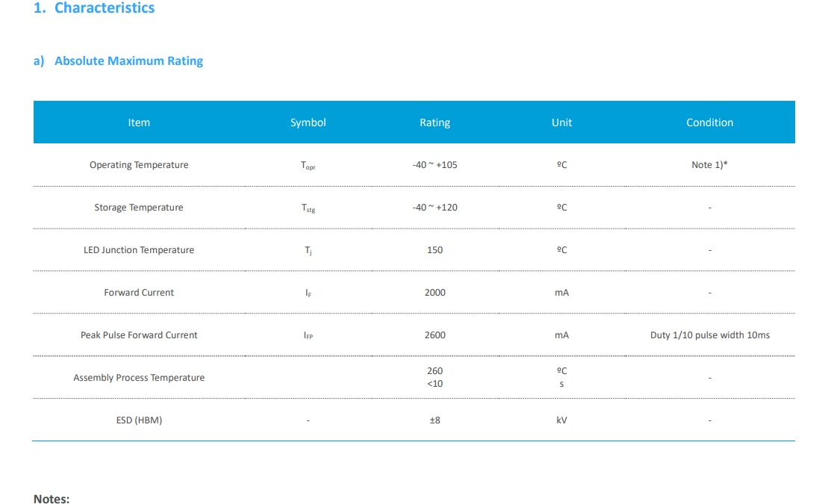Click the 'Symbol' column header
The width and height of the screenshot is (825, 504).
308,122
